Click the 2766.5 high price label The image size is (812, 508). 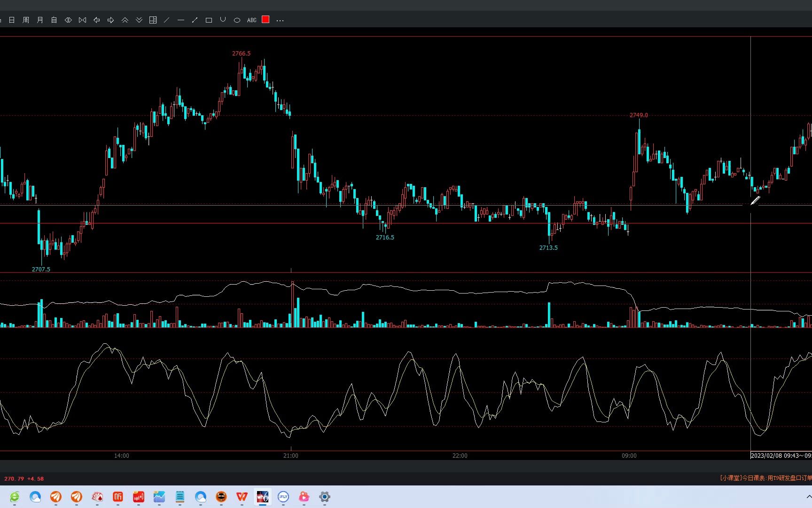coord(241,54)
